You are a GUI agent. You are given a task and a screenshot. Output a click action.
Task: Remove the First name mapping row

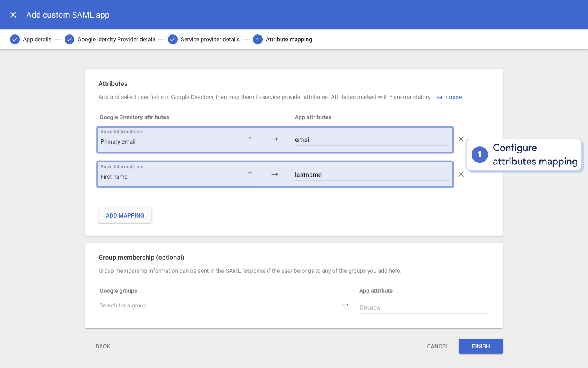461,174
